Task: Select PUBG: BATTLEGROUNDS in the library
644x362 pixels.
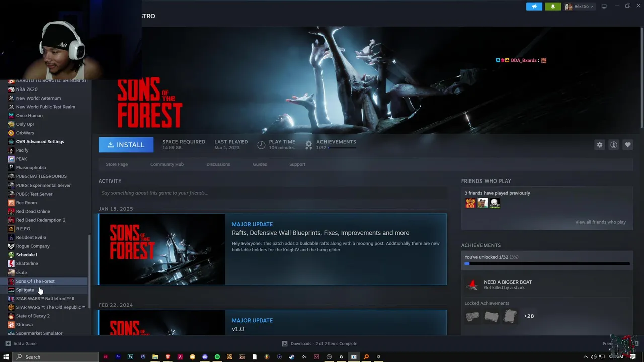Action: [x=41, y=176]
